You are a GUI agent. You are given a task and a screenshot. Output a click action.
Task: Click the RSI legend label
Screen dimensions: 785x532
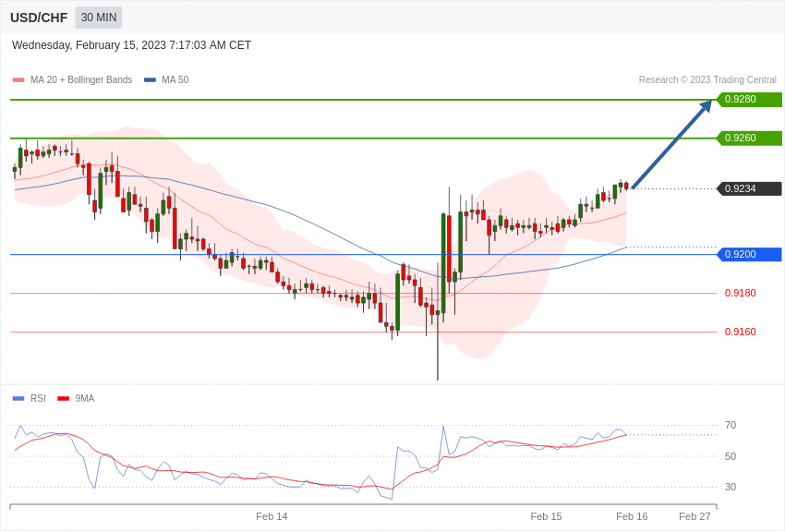(x=38, y=398)
